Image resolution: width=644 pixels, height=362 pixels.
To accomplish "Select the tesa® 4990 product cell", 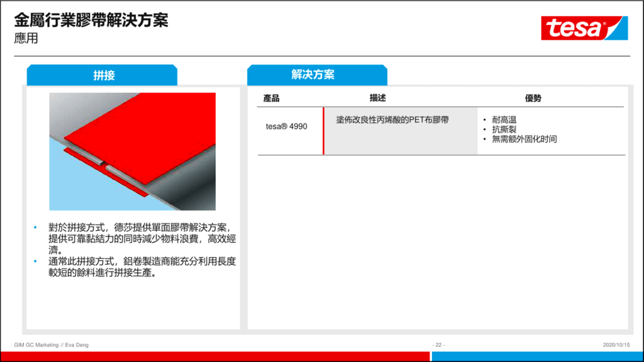I will (x=286, y=126).
